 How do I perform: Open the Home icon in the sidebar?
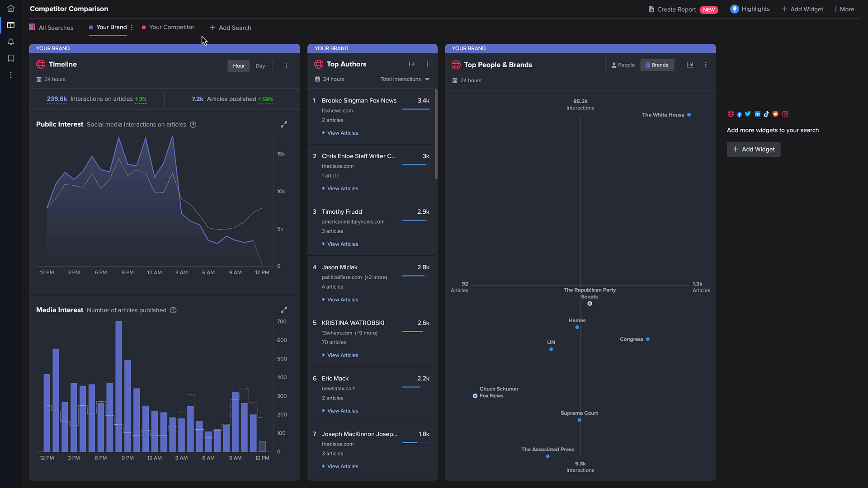(x=10, y=8)
